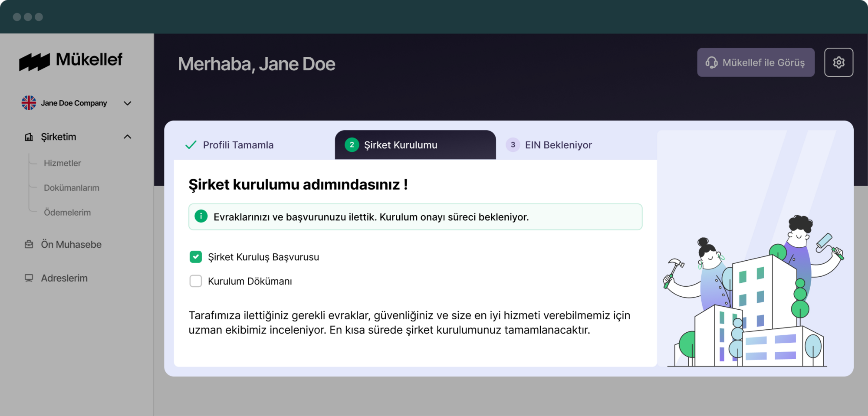The image size is (868, 416).
Task: Click the Jane Doe Company name
Action: pyautogui.click(x=74, y=103)
